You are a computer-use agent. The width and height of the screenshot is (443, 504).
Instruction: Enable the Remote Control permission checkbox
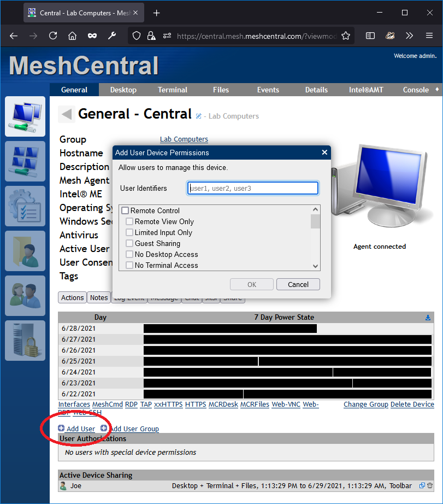[x=125, y=210]
